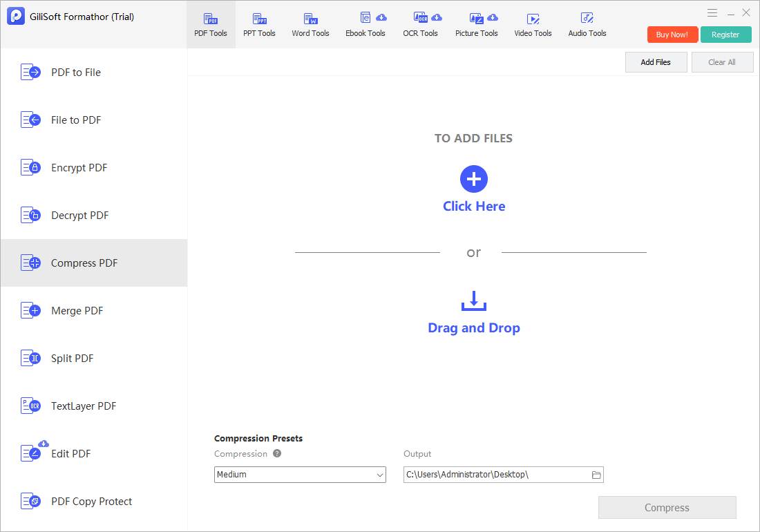Click the Decrypt PDF unlock icon
This screenshot has height=532, width=760.
pos(30,215)
